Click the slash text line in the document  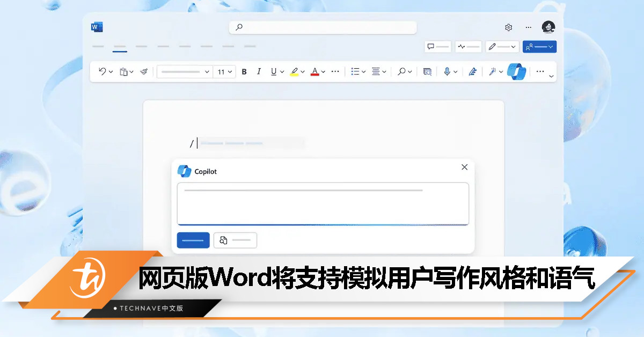[247, 143]
